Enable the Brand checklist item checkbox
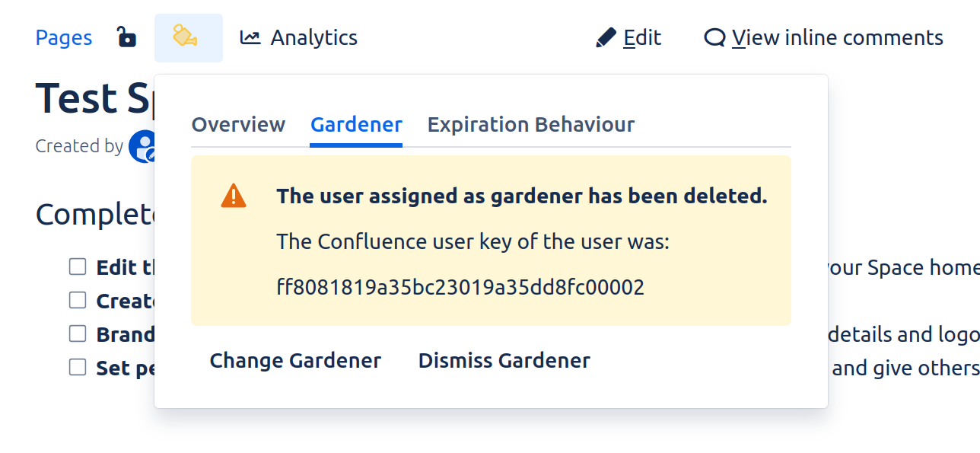The height and width of the screenshot is (453, 980). point(78,333)
